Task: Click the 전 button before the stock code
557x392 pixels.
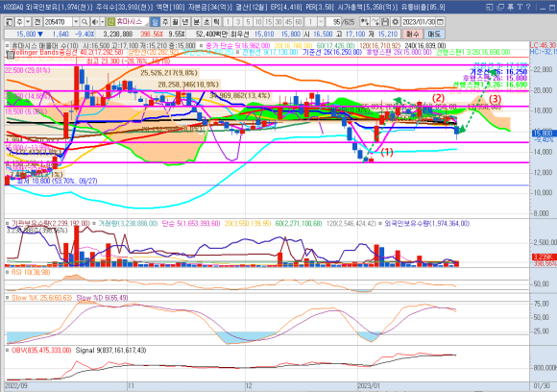Action: click(37, 22)
